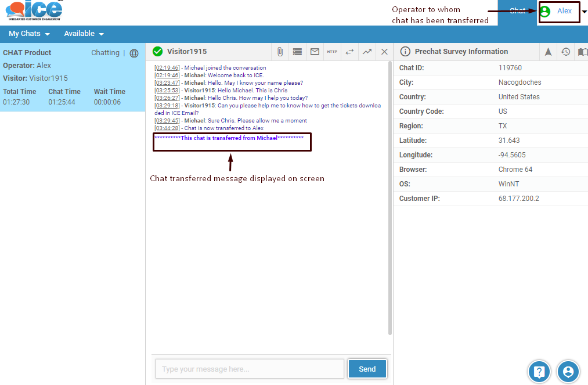588x385 pixels.
Task: Open the canned responses list icon
Action: (297, 52)
